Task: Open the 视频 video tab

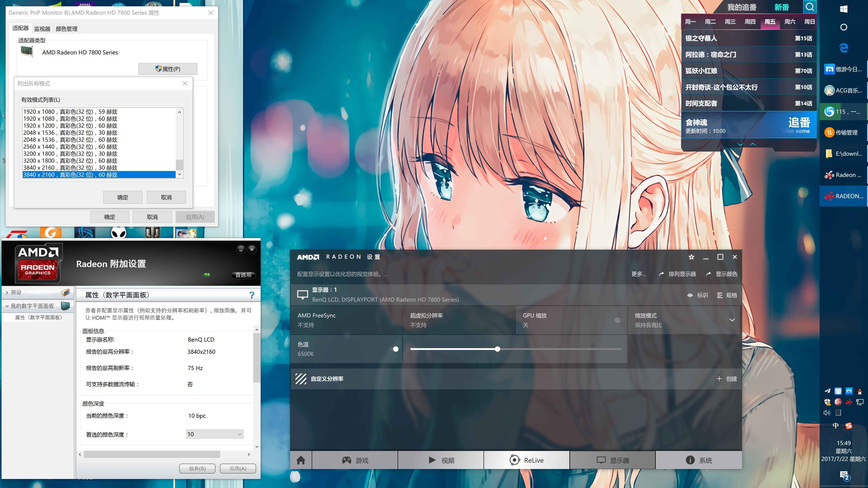Action: click(441, 460)
